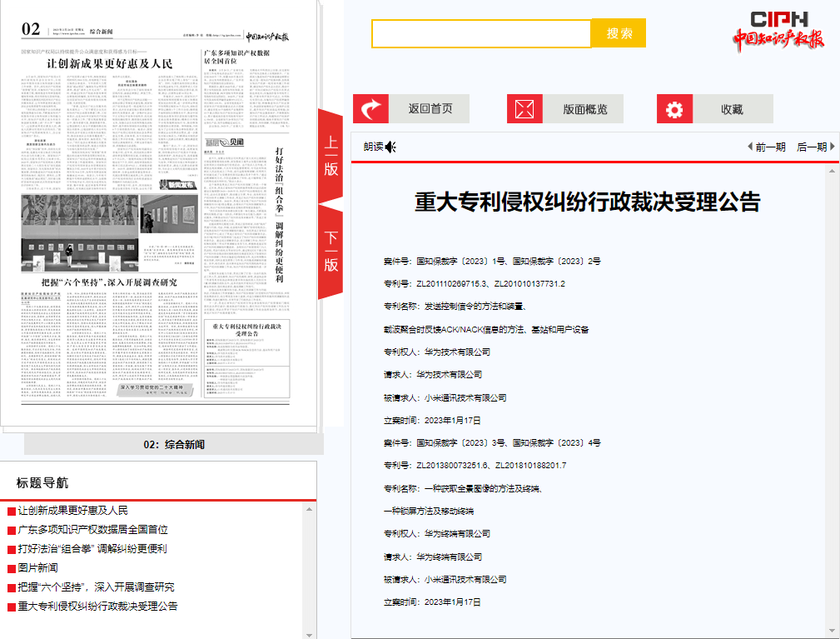Go to 后一期 next issue

pyautogui.click(x=812, y=147)
